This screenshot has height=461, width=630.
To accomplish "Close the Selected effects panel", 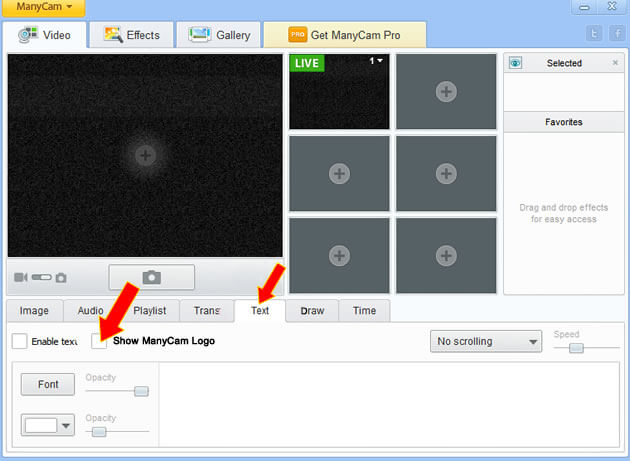I will coord(615,63).
